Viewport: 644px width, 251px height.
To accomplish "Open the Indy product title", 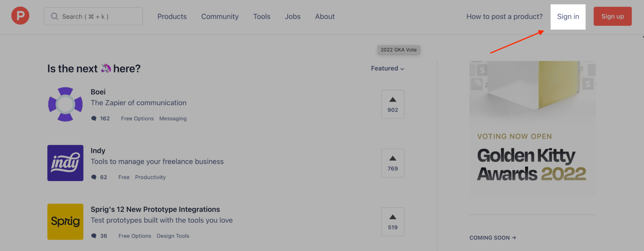I will coord(98,151).
